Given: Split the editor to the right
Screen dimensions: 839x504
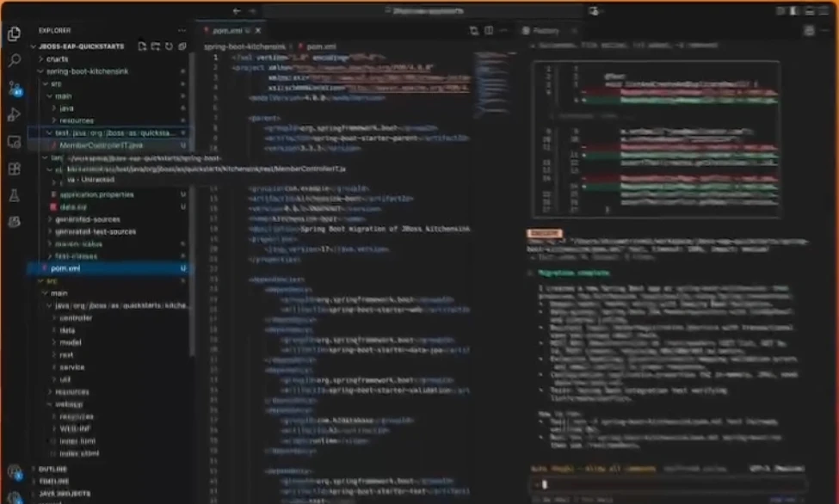Looking at the screenshot, I should [x=489, y=30].
